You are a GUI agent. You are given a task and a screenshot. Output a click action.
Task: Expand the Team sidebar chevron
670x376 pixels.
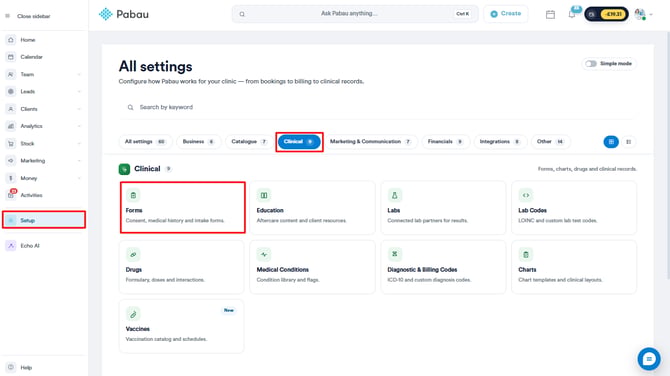[x=79, y=74]
